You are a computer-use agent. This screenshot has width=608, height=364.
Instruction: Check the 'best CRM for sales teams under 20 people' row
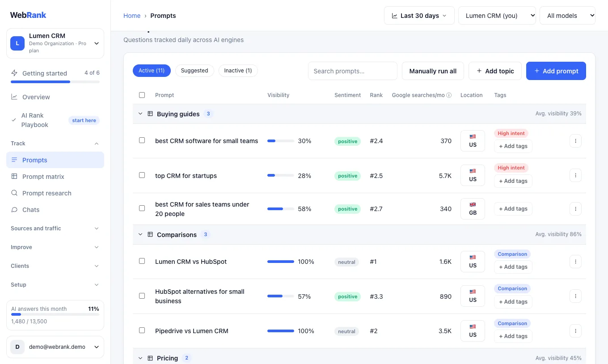[142, 208]
